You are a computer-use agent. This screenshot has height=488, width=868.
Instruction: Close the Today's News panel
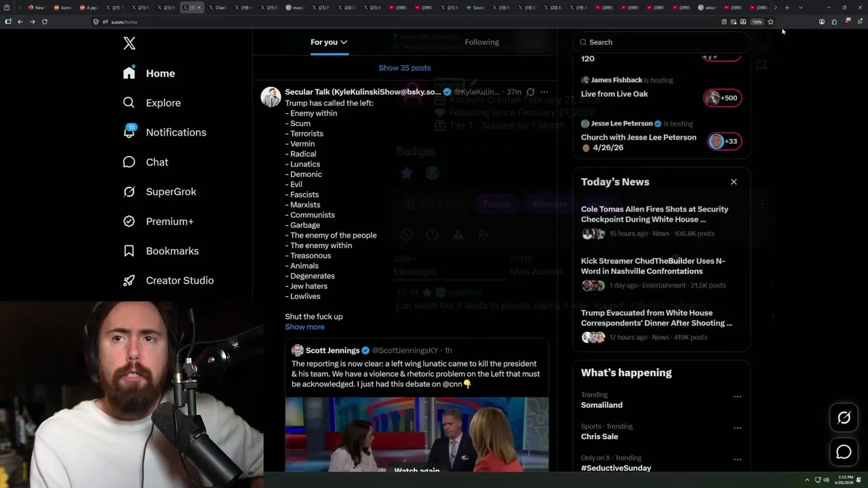pyautogui.click(x=734, y=182)
